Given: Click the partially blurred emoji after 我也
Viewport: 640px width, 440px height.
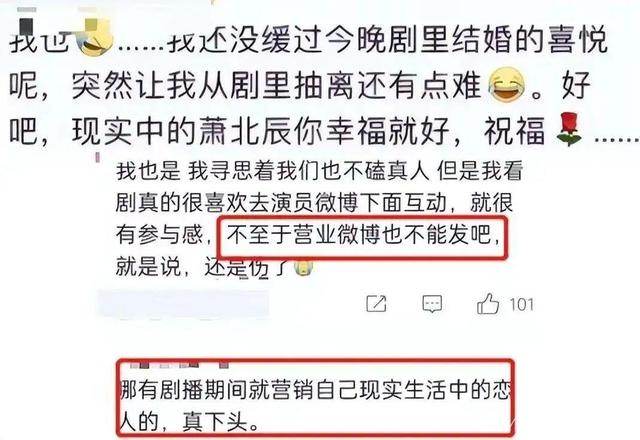Looking at the screenshot, I should click(x=96, y=38).
